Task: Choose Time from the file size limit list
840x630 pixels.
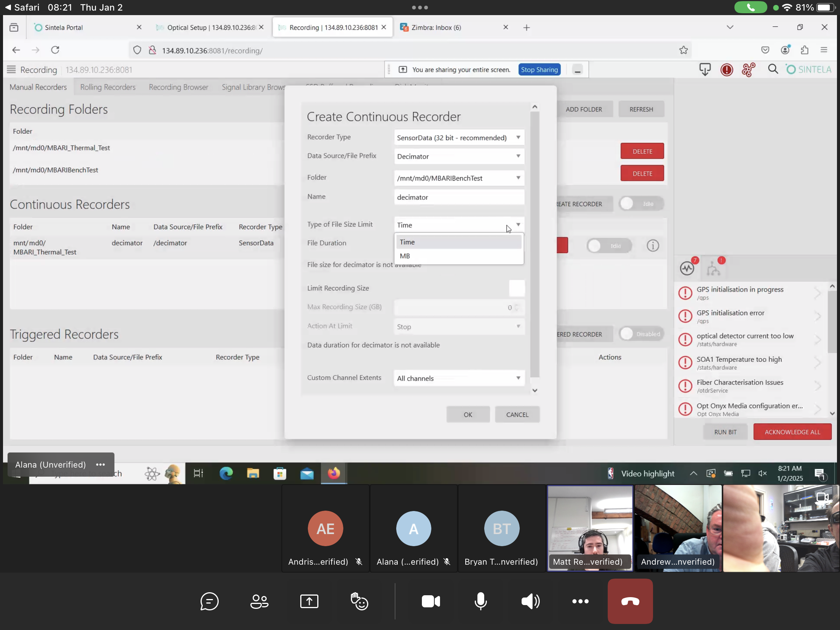Action: 459,242
